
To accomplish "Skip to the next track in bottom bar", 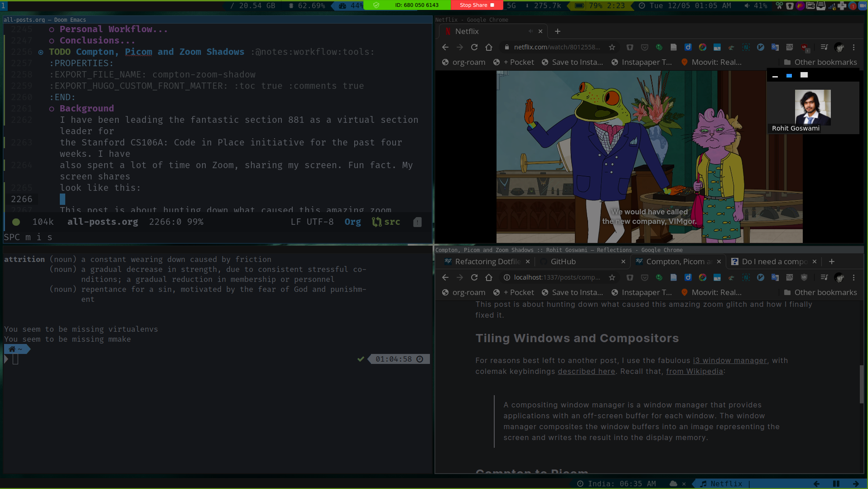I will 856,484.
